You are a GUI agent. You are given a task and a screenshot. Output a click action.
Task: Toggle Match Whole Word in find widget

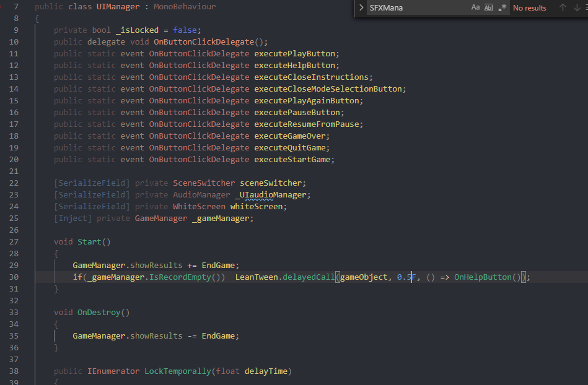pyautogui.click(x=489, y=7)
